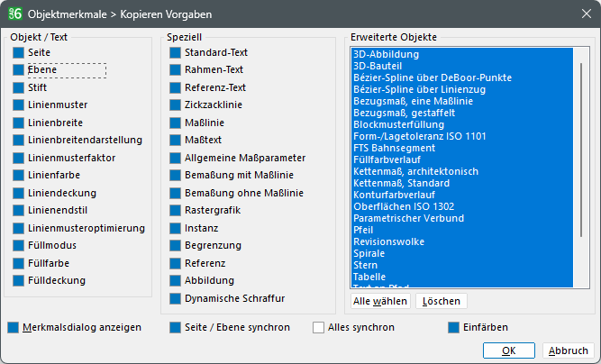Viewport: 601px width, 364px height.
Task: Uncheck Seite / Ebene synchron
Action: point(175,328)
